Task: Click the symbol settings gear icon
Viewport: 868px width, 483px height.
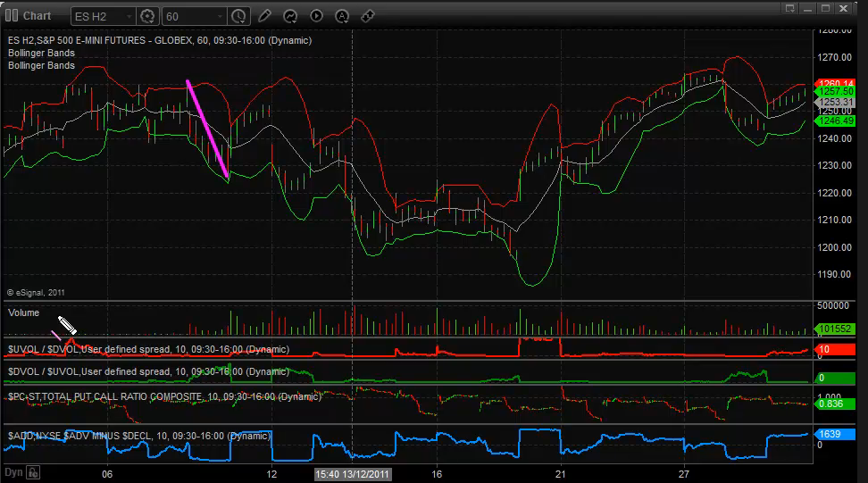Action: 148,16
